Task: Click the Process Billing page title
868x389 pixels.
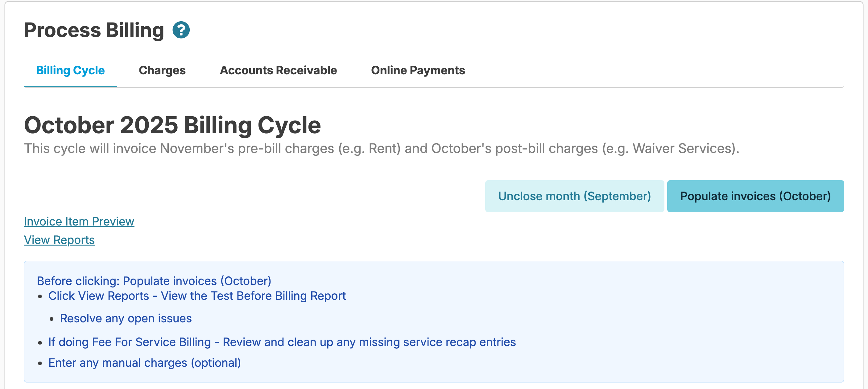Action: [x=94, y=30]
